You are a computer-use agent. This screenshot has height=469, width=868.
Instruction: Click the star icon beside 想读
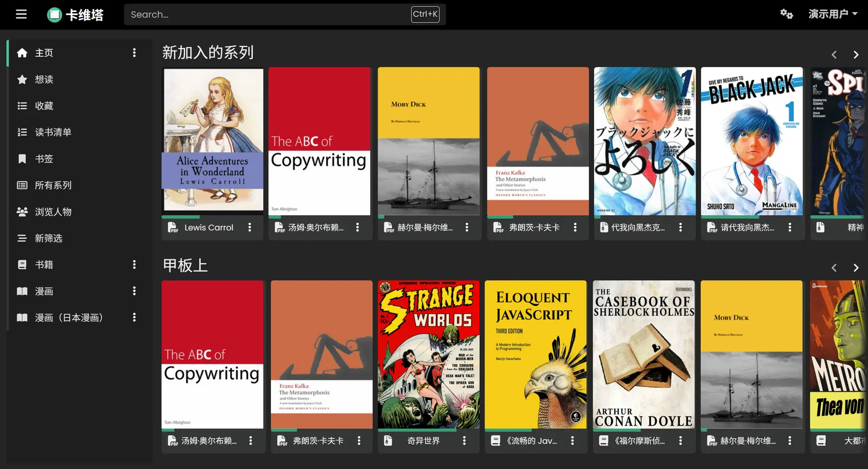22,79
